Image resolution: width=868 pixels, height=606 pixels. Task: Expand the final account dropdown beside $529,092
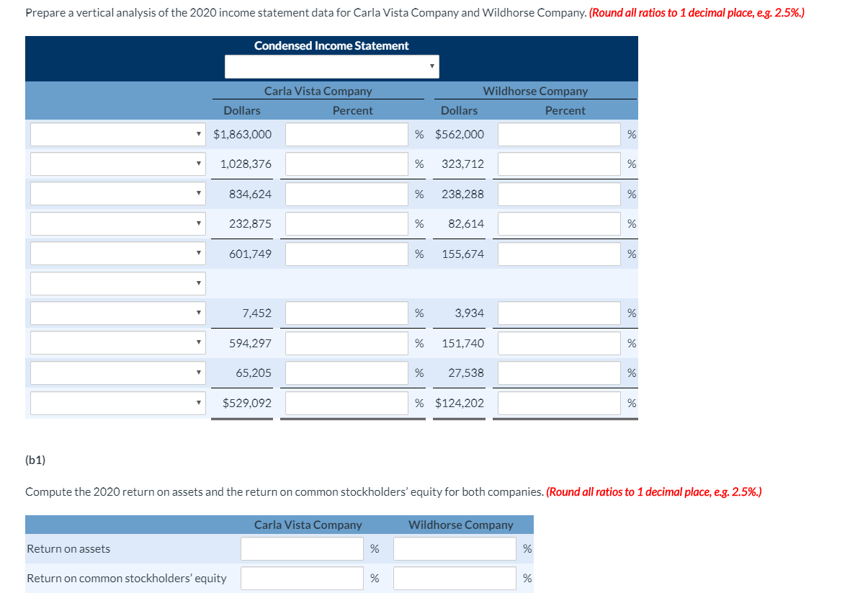coord(117,402)
